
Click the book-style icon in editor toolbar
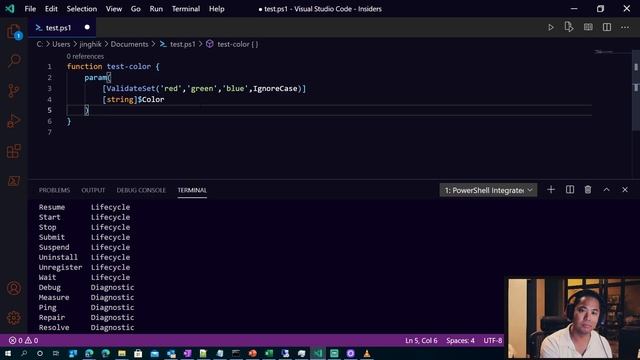click(x=588, y=27)
